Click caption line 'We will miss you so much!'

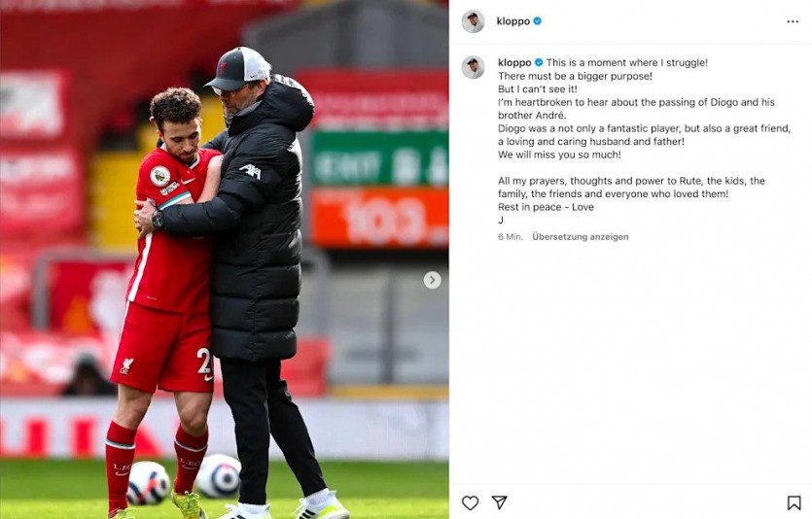[559, 155]
